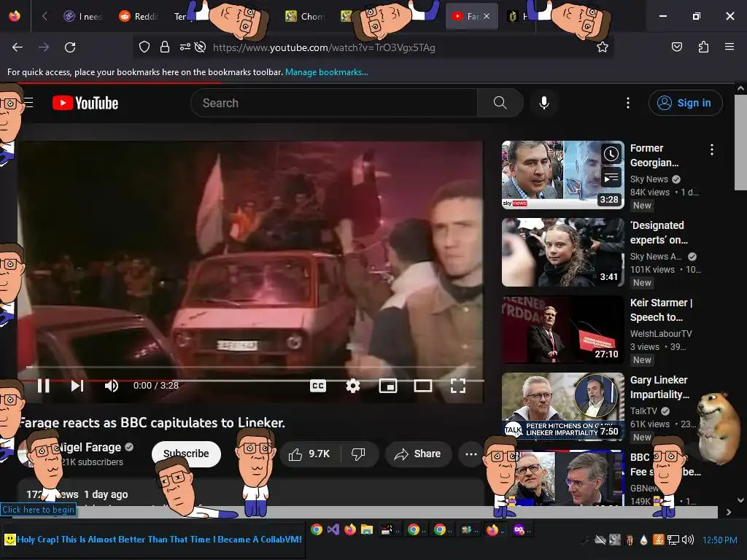Subscribe to Nigel Farage channel
Viewport: 747px width, 560px height.
[x=186, y=454]
